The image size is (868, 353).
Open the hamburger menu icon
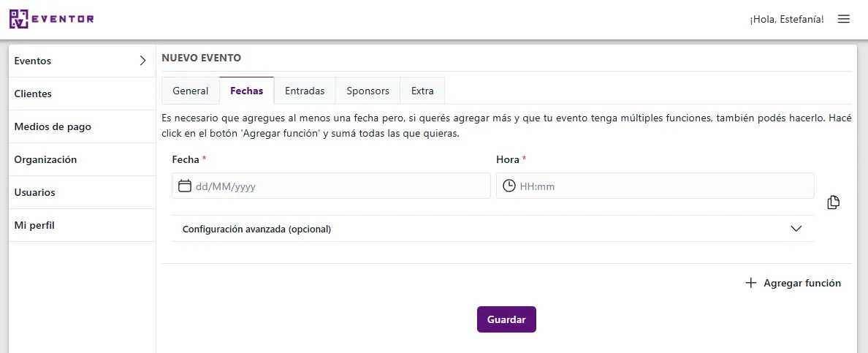click(844, 20)
